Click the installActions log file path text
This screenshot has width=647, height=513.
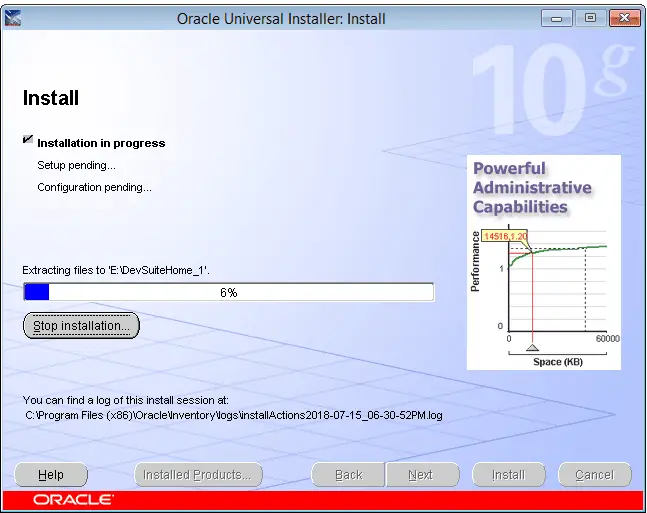(x=234, y=415)
